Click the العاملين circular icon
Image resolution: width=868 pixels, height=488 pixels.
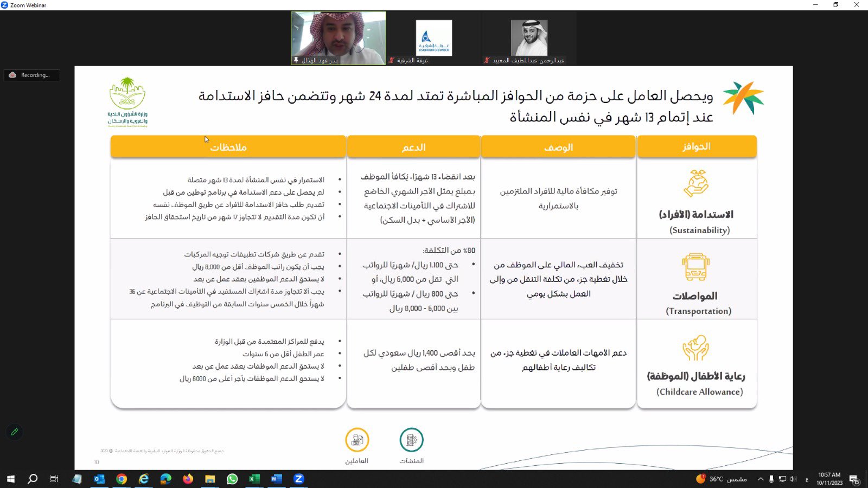pyautogui.click(x=357, y=440)
